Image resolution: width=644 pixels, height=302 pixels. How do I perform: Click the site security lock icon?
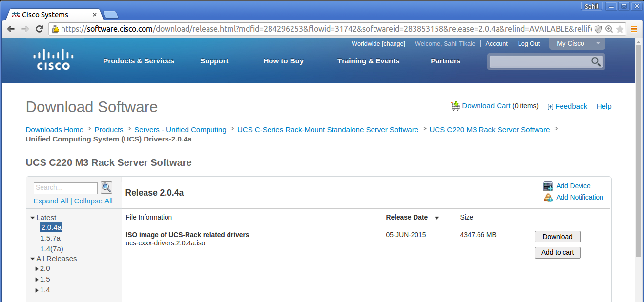point(56,29)
